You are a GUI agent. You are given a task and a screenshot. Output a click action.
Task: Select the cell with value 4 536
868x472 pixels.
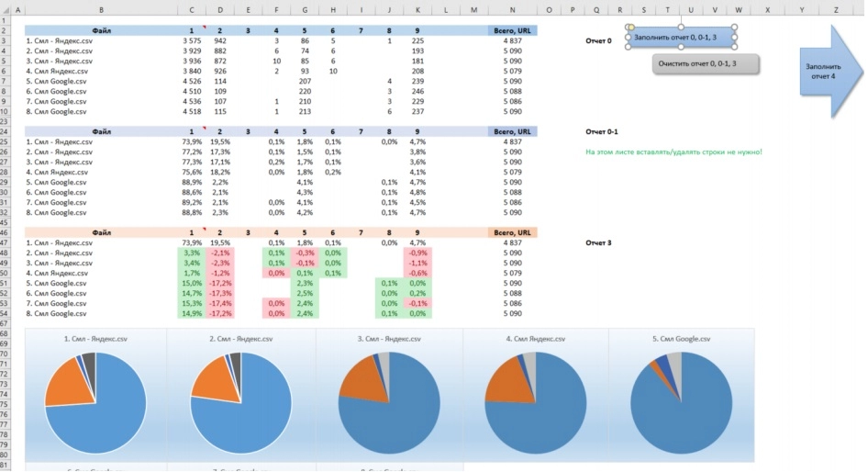click(192, 101)
